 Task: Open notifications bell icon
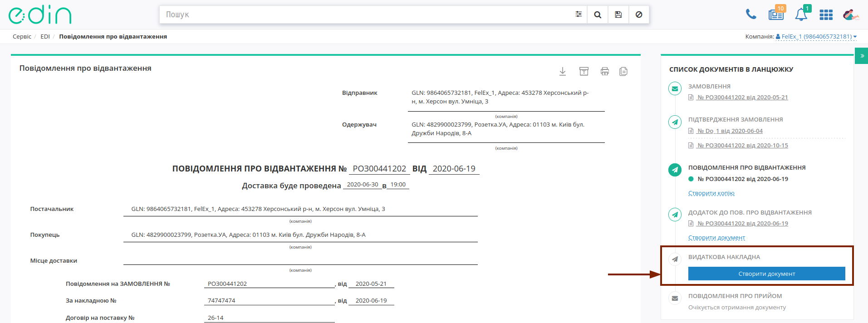pyautogui.click(x=801, y=14)
